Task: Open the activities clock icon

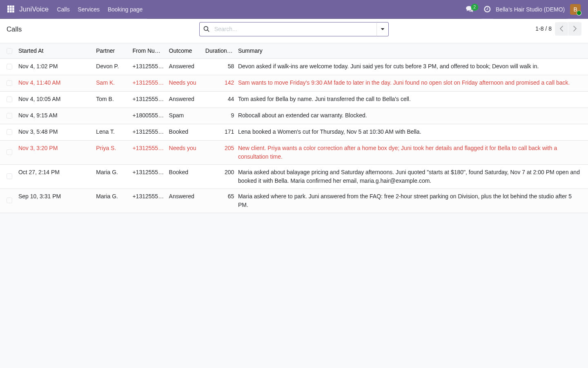Action: pos(487,9)
